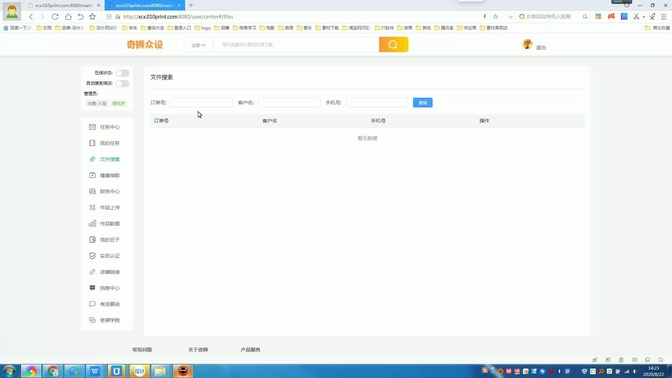Viewport: 672px width, 378px height.
Task: Open the 其他 bookmarks folder
Action: (x=423, y=28)
